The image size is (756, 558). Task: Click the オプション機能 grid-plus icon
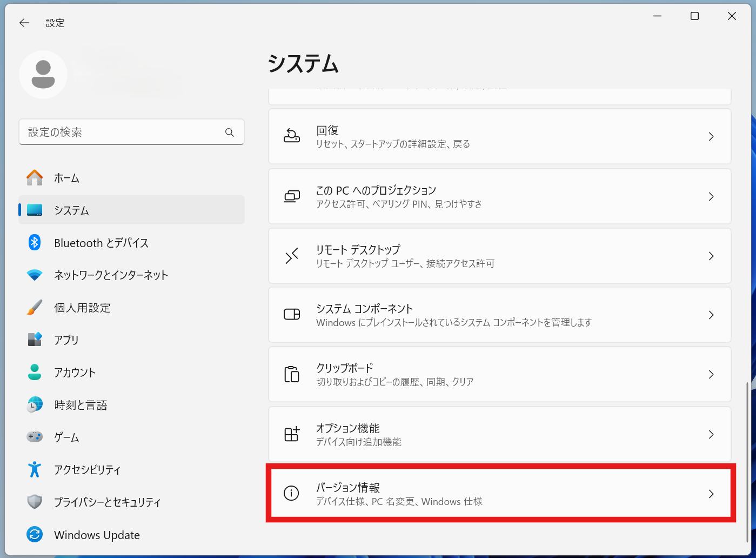[x=292, y=434]
